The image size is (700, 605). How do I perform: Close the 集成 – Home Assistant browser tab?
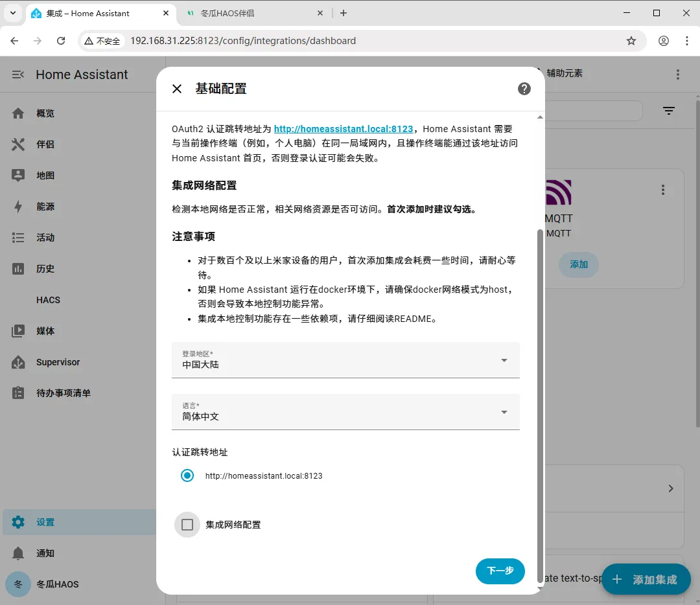click(166, 14)
